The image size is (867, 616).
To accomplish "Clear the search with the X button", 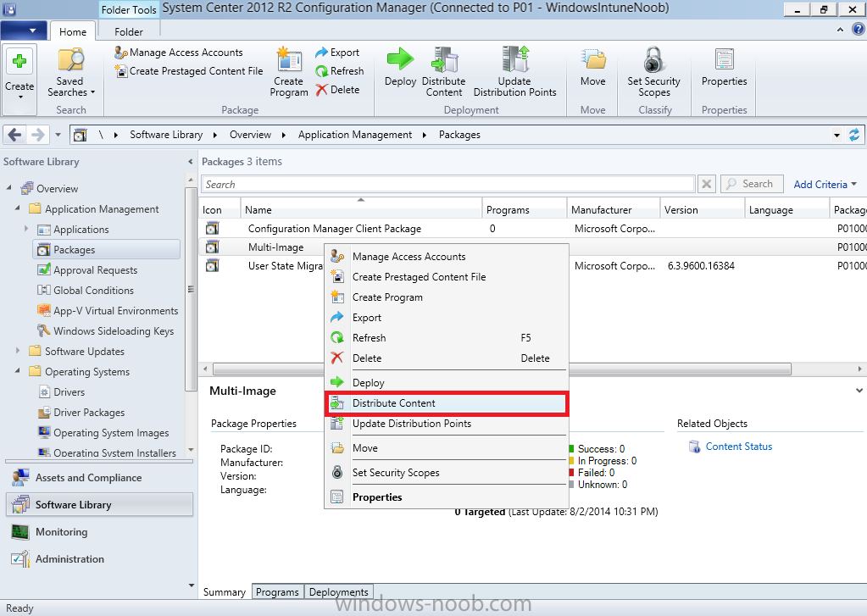I will [706, 184].
